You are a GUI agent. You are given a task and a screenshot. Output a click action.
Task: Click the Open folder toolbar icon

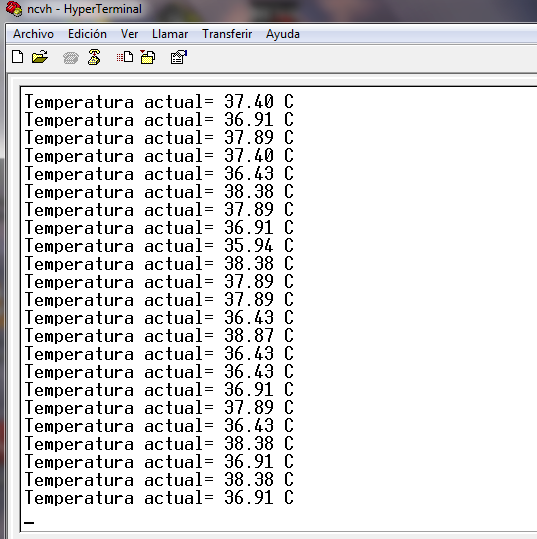point(40,57)
